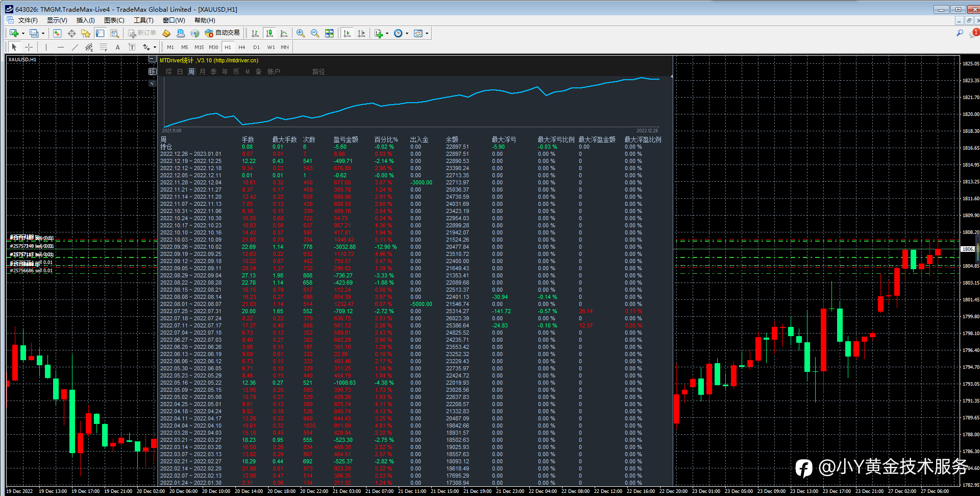980x496 pixels.
Task: Click the MTDriver http://mtdriver.cn title link
Action: tap(236, 60)
